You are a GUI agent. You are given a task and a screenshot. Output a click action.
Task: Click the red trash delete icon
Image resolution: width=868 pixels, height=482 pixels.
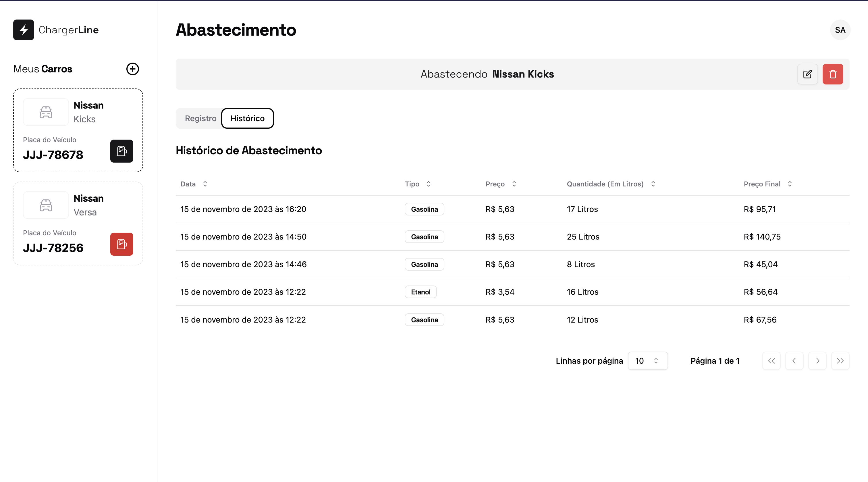(x=833, y=74)
